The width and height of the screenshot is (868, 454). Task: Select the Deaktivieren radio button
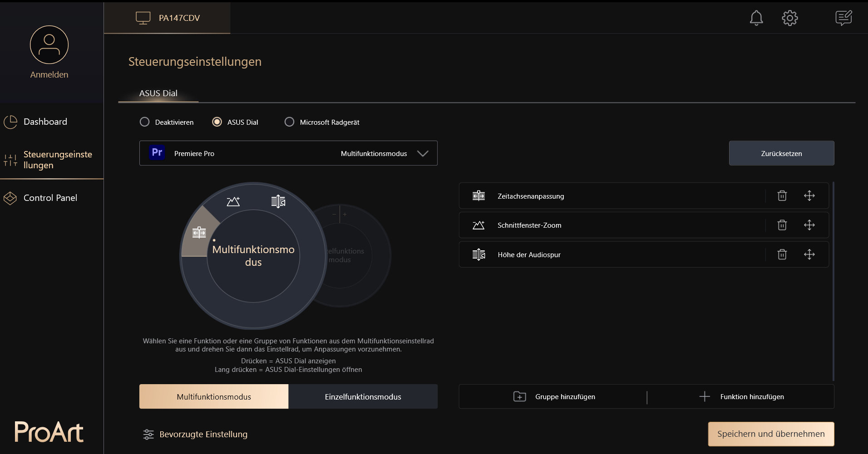[144, 122]
